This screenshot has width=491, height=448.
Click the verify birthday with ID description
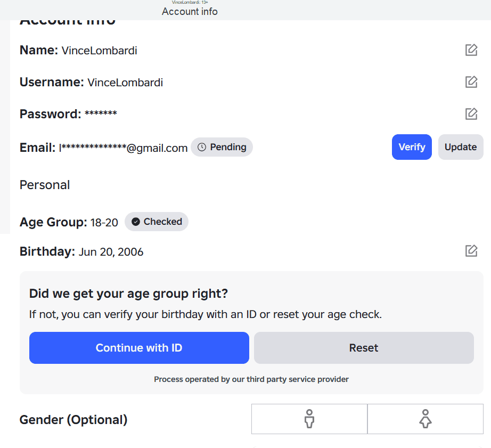pos(206,314)
